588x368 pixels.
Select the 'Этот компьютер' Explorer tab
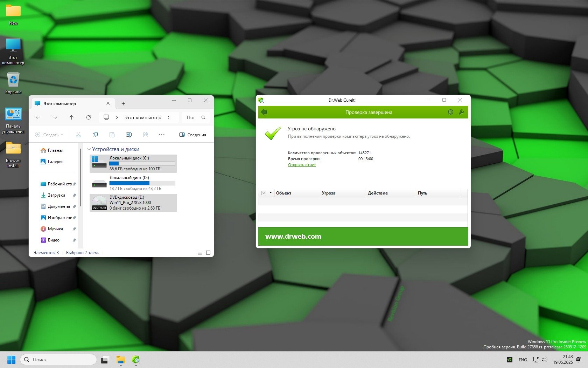(59, 104)
